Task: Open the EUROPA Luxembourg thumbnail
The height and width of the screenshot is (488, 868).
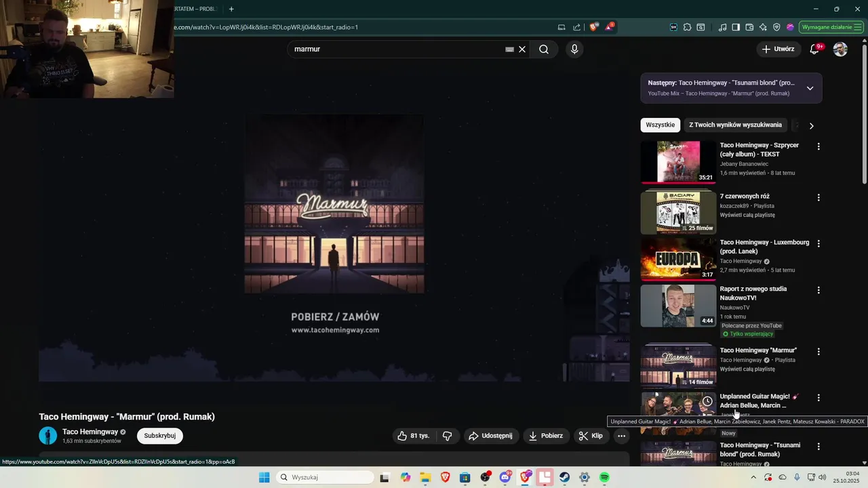Action: 678,259
